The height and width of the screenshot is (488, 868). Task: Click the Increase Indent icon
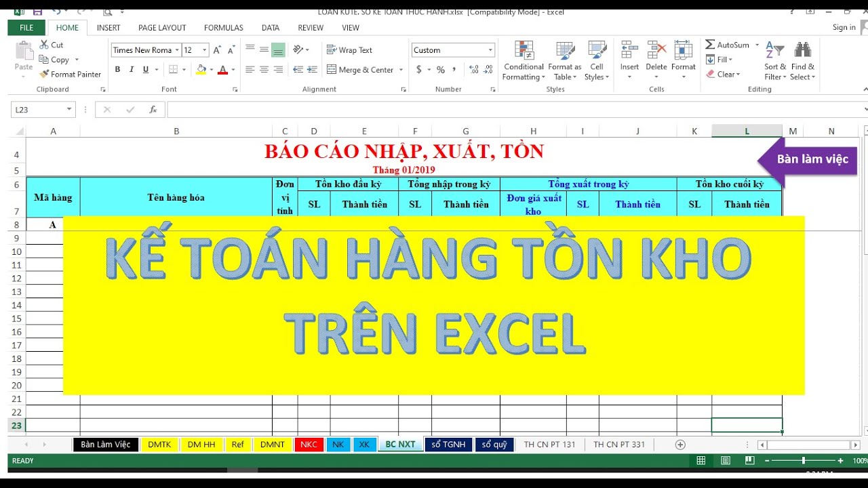[x=312, y=70]
